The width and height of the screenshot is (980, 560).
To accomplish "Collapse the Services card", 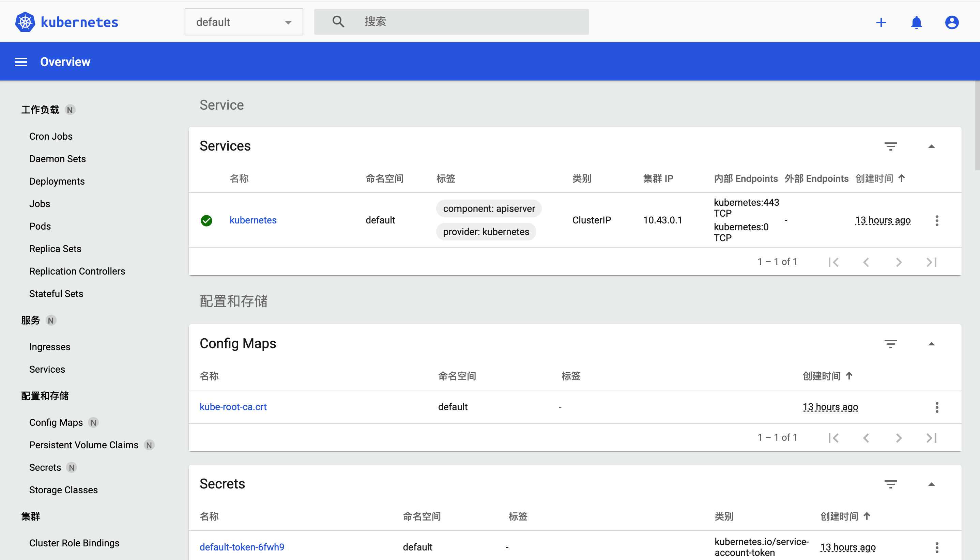I will (931, 146).
